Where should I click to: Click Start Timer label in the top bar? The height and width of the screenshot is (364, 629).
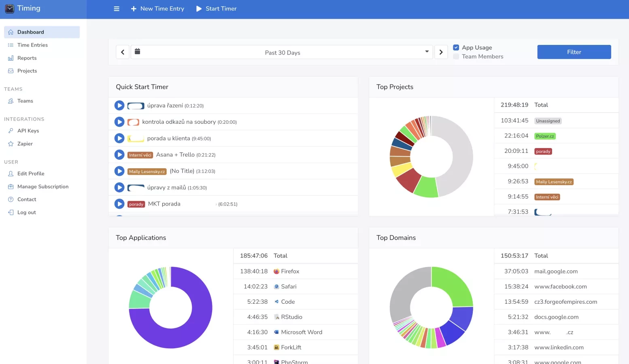click(x=221, y=8)
